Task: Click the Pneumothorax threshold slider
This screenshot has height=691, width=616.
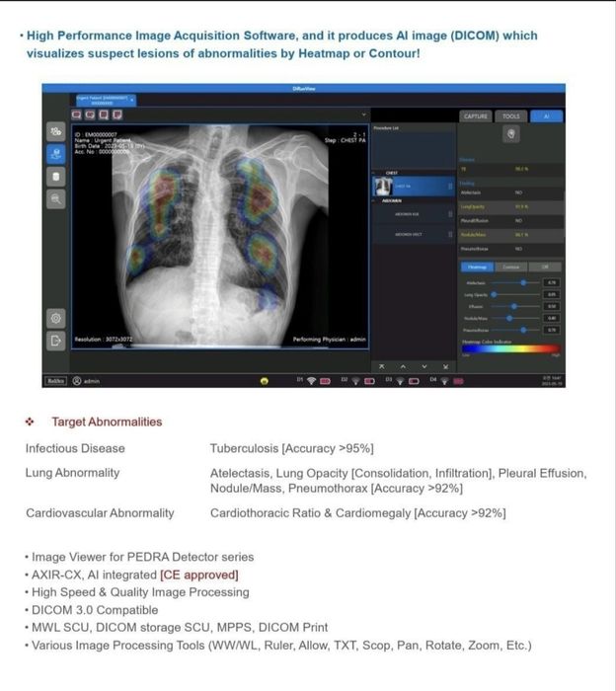Action: tap(515, 330)
